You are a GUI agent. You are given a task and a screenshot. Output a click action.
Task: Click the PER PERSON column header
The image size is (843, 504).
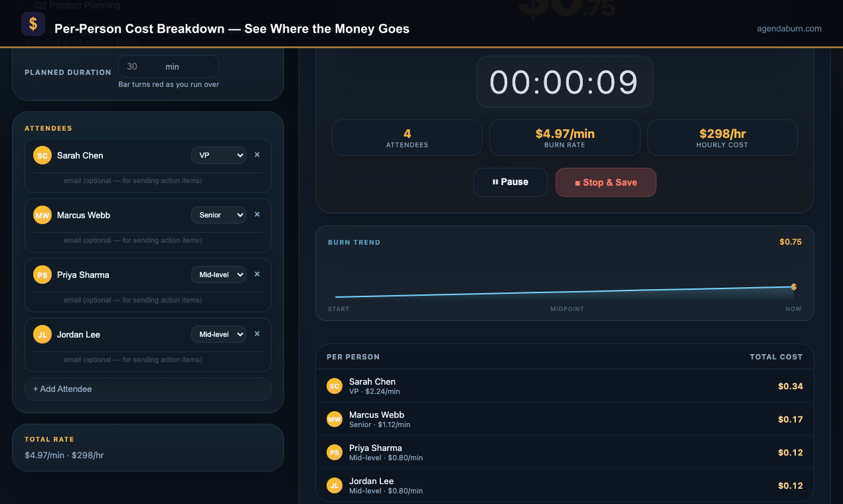(x=353, y=357)
